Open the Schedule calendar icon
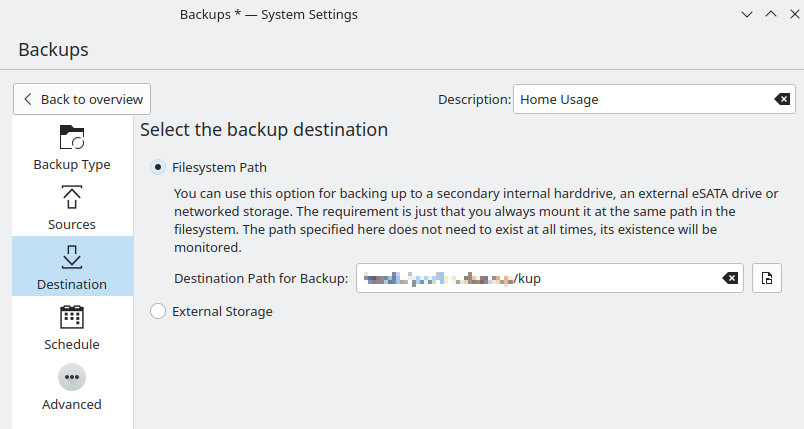The width and height of the screenshot is (804, 429). tap(72, 317)
